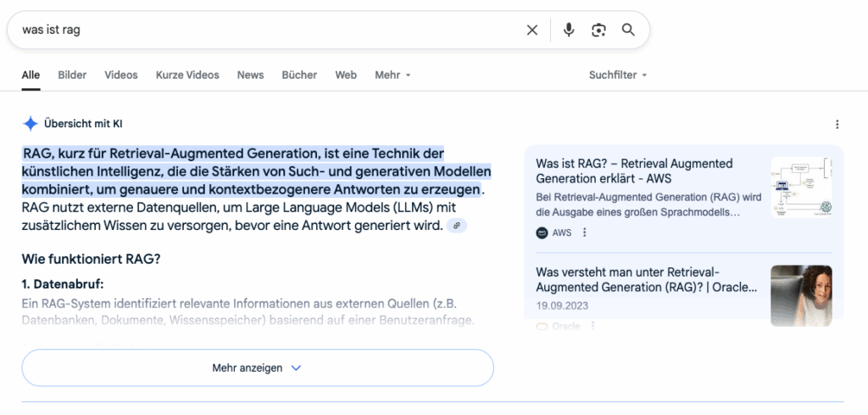Click the AWS source logo icon
This screenshot has height=415, width=868.
(x=542, y=233)
